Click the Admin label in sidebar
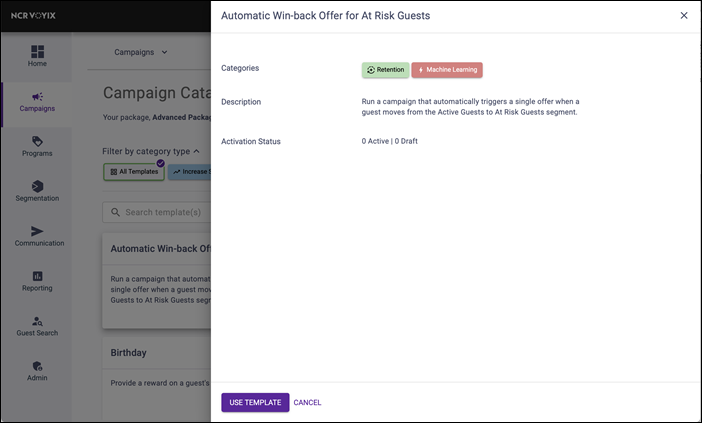Viewport: 702px width, 423px height. tap(37, 378)
